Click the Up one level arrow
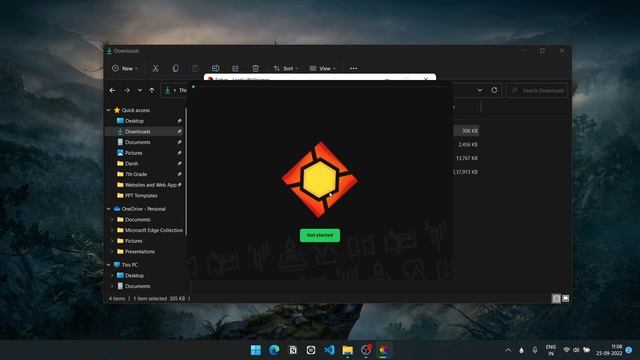Viewport: 640px width, 360px height. click(x=152, y=90)
